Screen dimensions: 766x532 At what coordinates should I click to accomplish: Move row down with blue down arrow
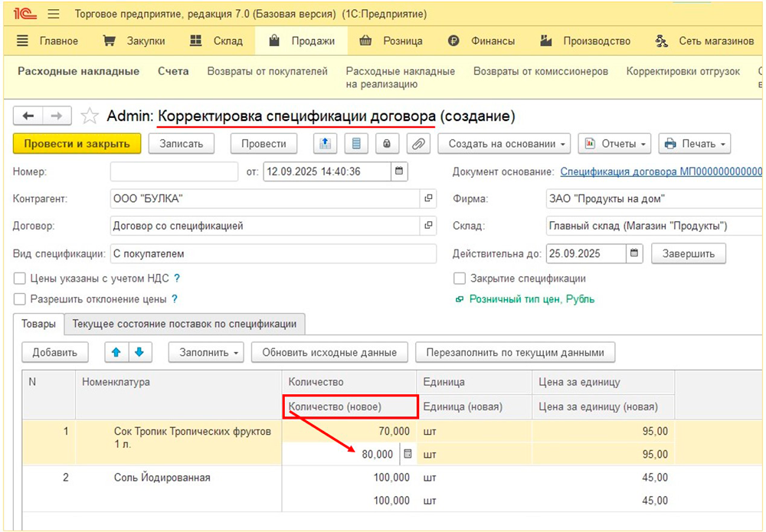pyautogui.click(x=139, y=352)
